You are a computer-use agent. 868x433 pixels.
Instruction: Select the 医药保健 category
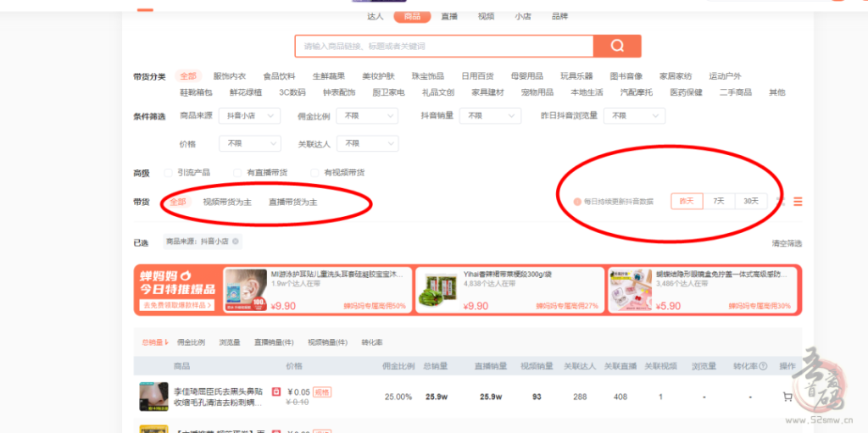pyautogui.click(x=686, y=92)
